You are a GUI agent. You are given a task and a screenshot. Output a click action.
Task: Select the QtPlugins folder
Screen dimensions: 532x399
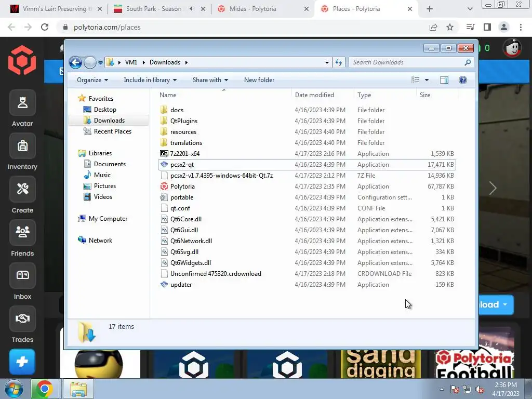[x=307, y=121]
